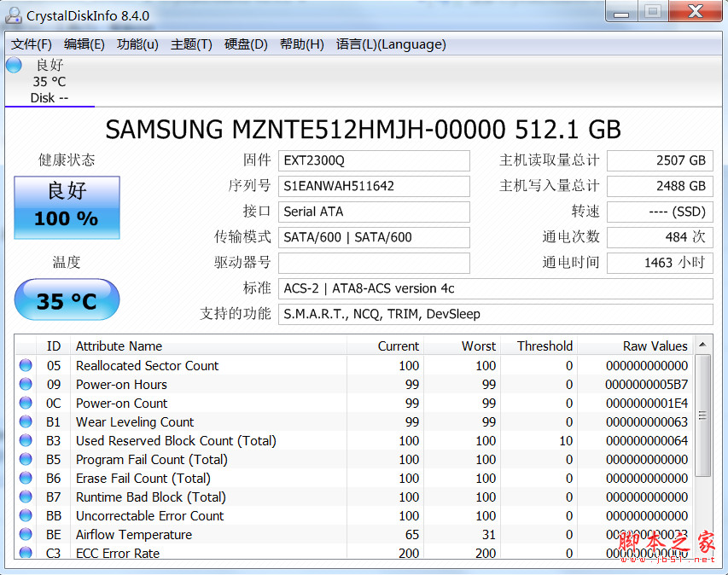Screen dimensions: 728x575
Task: Open the 文件(F) menu
Action: (32, 44)
